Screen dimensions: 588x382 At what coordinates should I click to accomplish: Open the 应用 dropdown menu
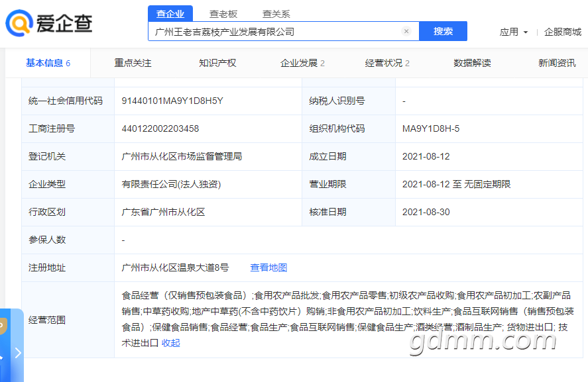coord(513,32)
